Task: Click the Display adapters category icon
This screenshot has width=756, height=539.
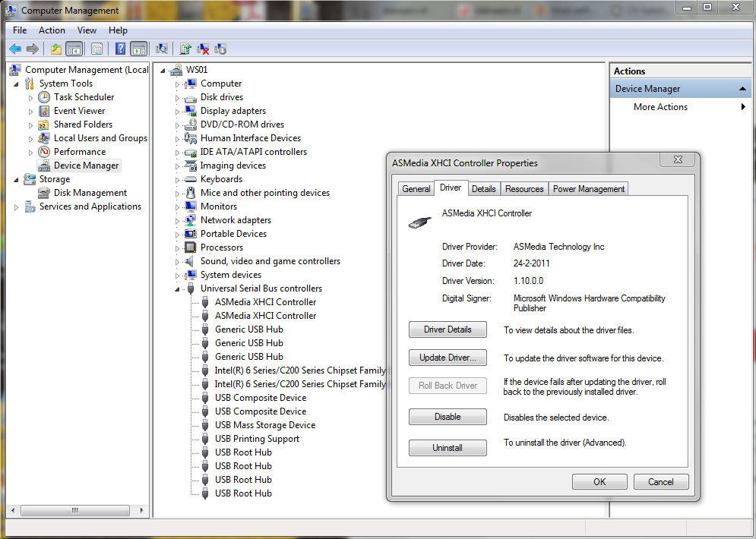Action: (191, 111)
